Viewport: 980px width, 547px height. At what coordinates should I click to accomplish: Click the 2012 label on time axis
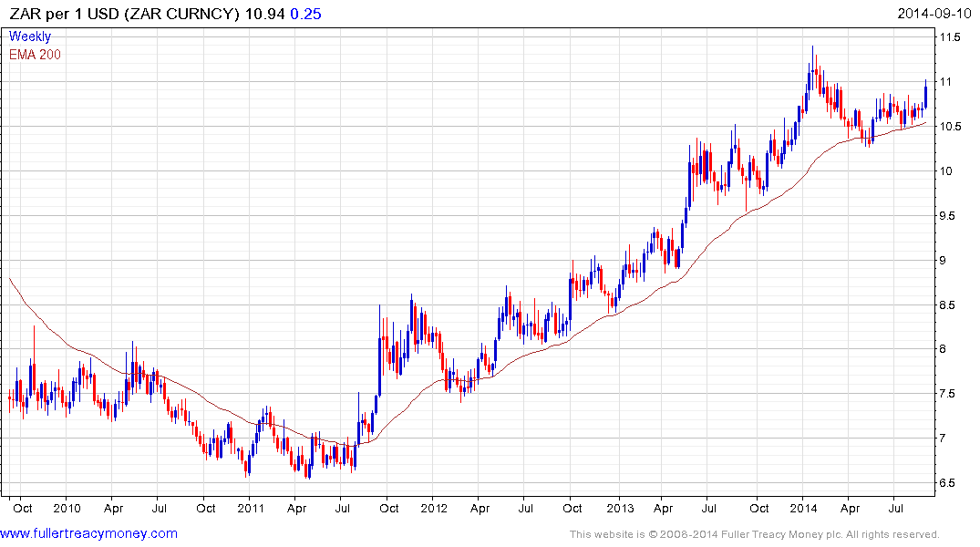click(434, 508)
